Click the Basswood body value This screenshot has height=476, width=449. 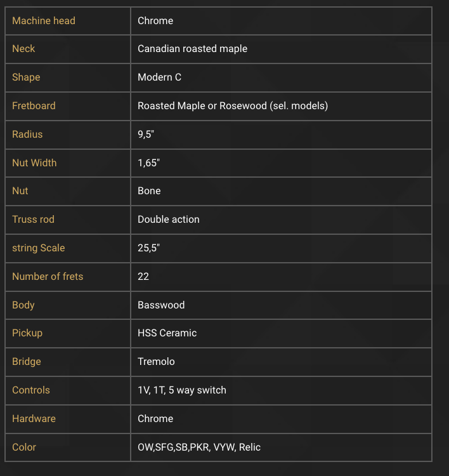pyautogui.click(x=161, y=305)
